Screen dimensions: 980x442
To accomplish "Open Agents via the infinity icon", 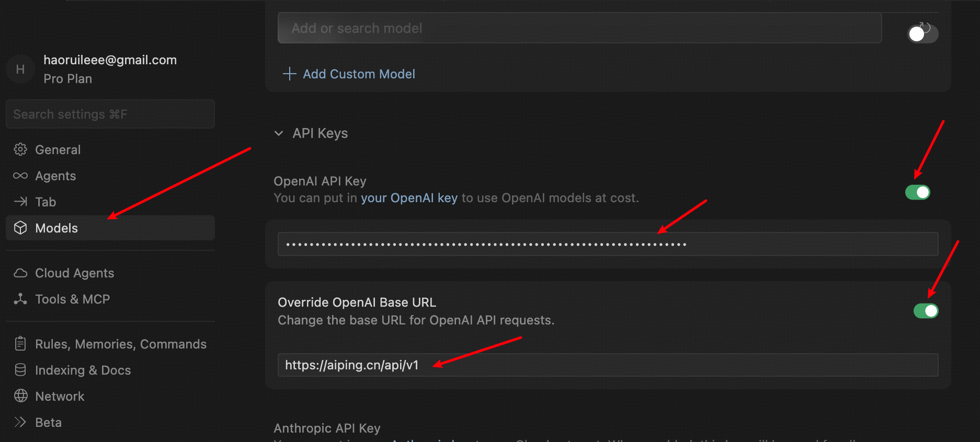I will coord(20,176).
